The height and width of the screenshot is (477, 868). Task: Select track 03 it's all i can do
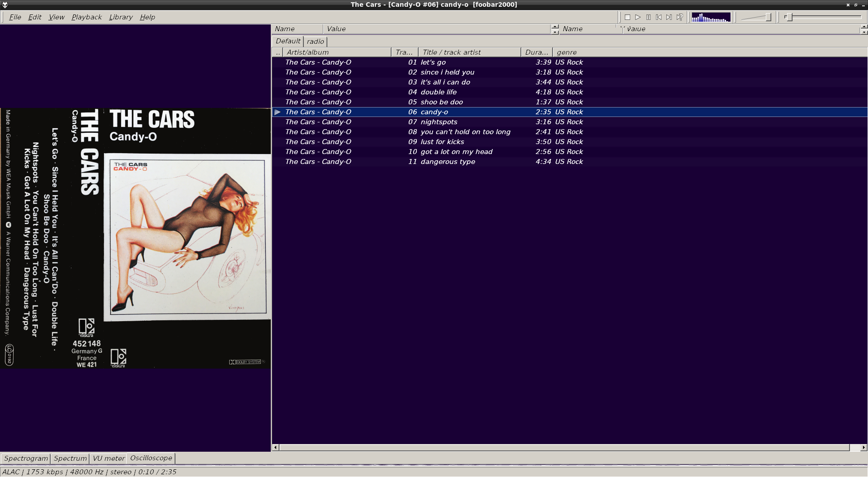pyautogui.click(x=570, y=82)
